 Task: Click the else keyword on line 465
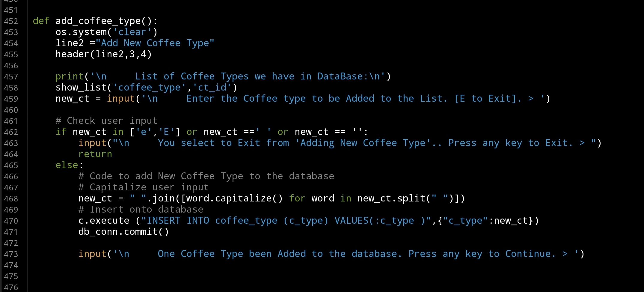pos(67,165)
